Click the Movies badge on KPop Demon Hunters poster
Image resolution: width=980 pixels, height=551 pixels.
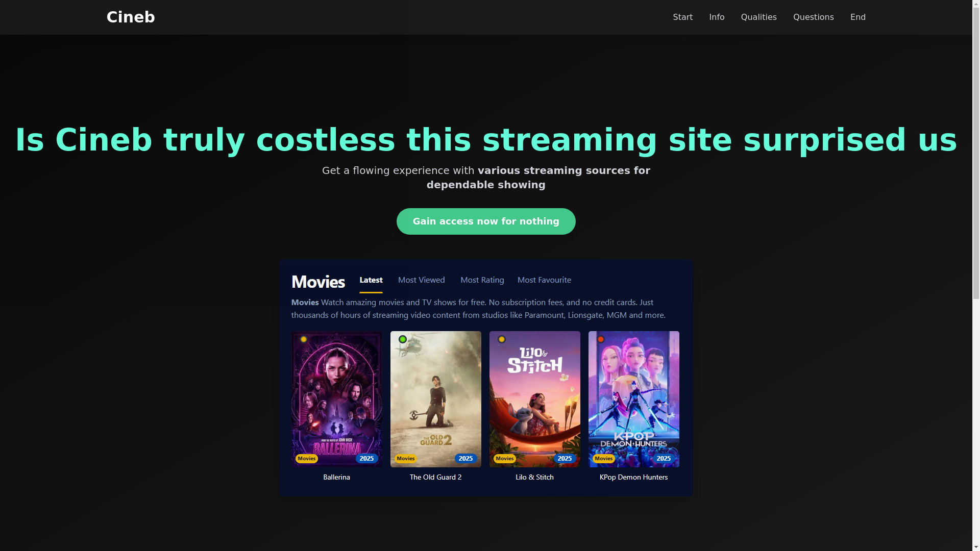(604, 459)
